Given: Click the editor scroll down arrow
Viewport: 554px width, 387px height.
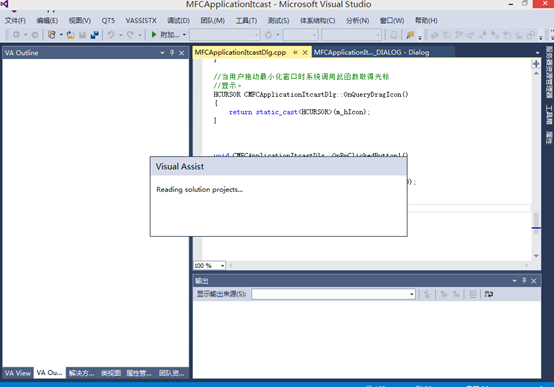Looking at the screenshot, I should 536,256.
